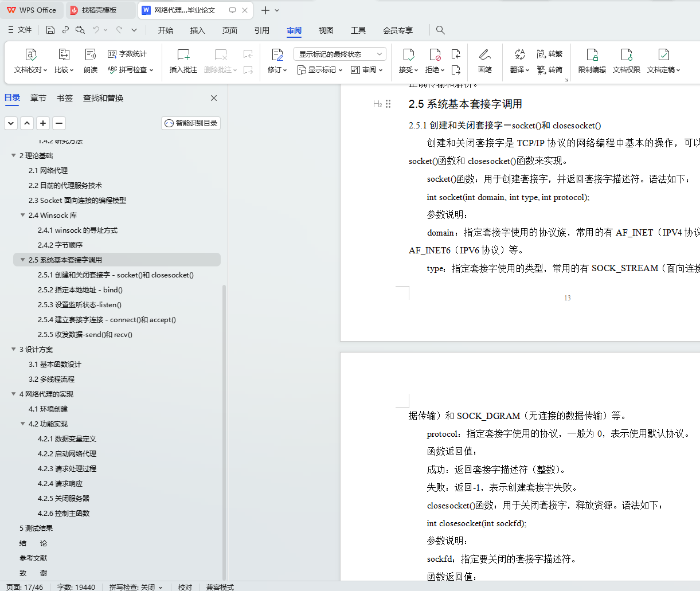This screenshot has height=591, width=700.
Task: Switch to the 插入 ribbon tab
Action: [x=198, y=30]
